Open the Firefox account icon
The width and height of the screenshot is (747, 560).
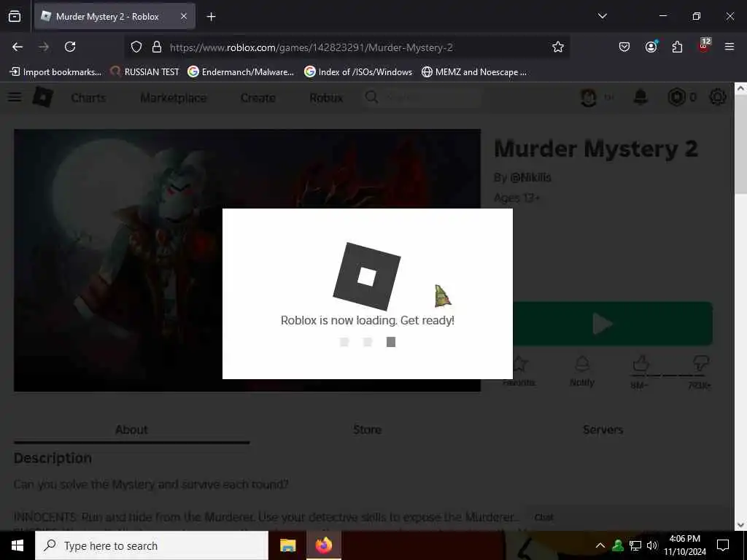pyautogui.click(x=651, y=47)
